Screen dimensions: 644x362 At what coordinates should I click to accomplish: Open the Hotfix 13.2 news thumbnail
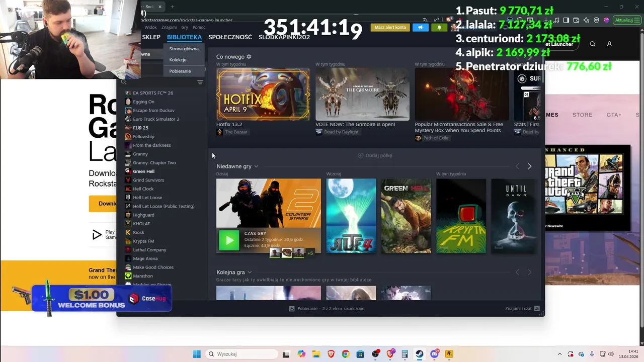coord(263,94)
